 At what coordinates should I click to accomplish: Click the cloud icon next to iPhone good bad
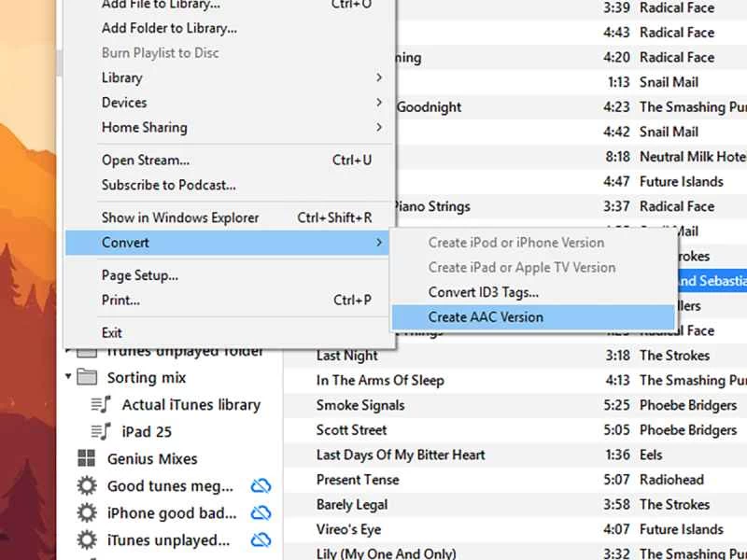(261, 511)
